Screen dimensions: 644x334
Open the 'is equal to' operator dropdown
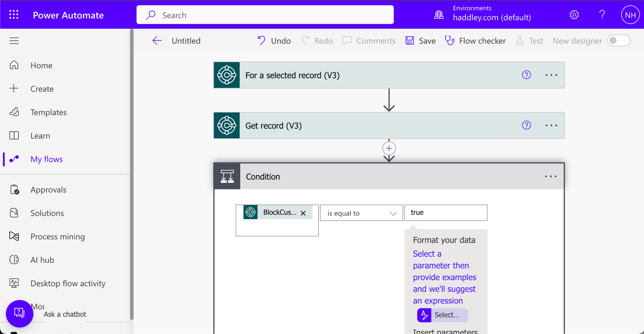(x=361, y=213)
